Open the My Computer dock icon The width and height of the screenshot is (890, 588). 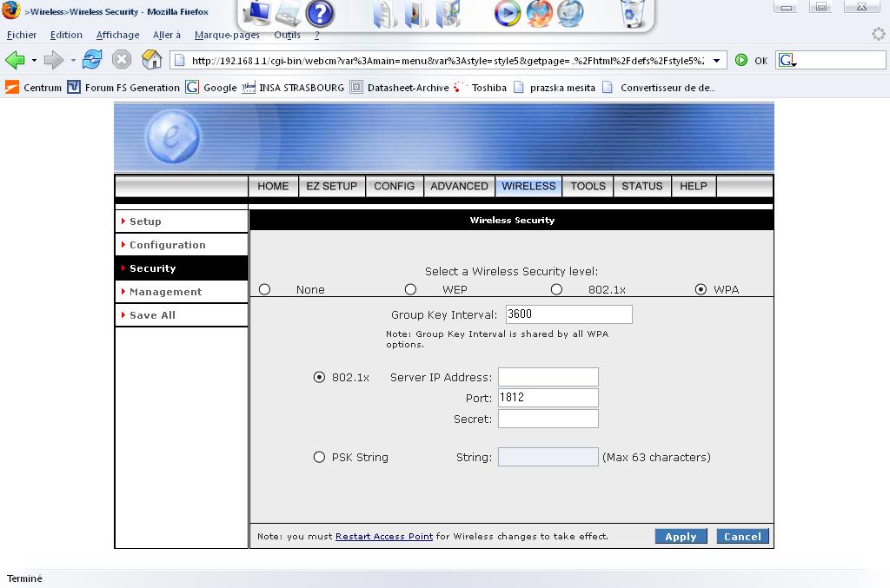coord(256,12)
